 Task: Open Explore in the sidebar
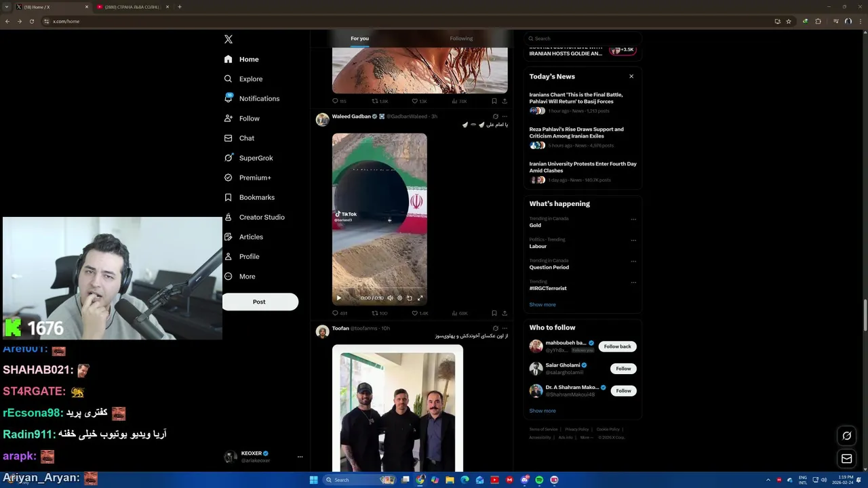click(x=243, y=79)
